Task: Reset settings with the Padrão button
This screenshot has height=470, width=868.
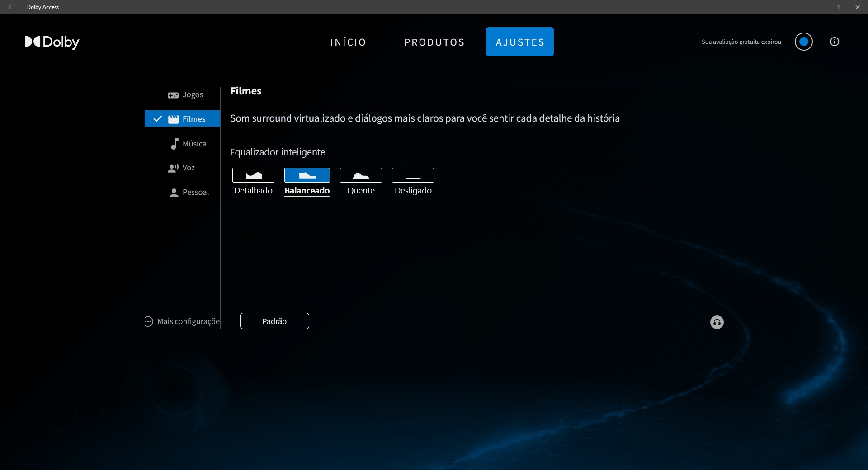Action: pos(274,321)
